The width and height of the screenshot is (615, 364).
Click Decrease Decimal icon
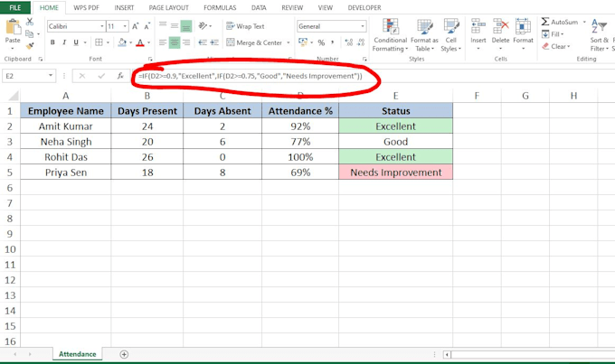(361, 42)
